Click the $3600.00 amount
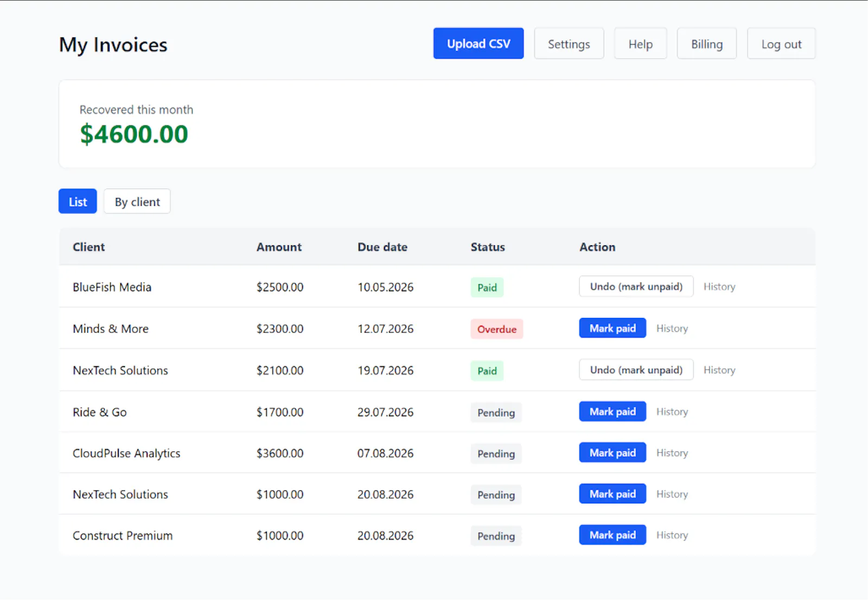The height and width of the screenshot is (600, 868). point(280,454)
